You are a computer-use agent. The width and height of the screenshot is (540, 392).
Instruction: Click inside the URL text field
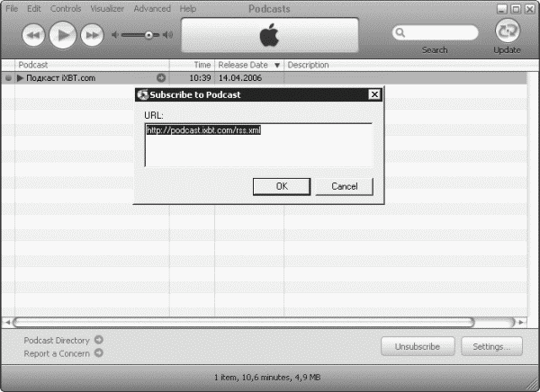click(x=258, y=145)
